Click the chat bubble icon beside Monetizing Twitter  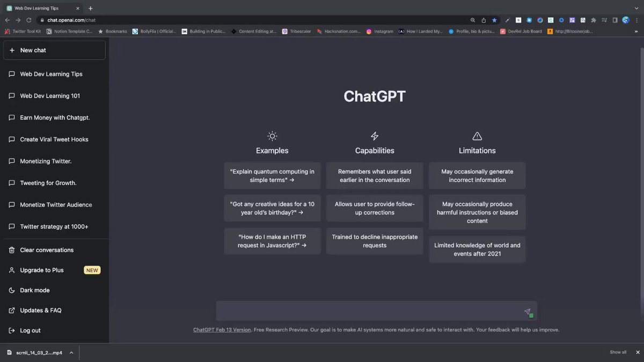coord(12,161)
